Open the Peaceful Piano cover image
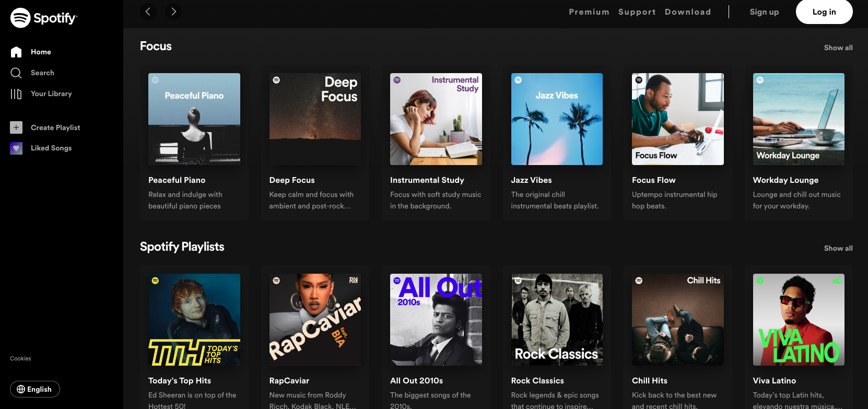 (194, 119)
